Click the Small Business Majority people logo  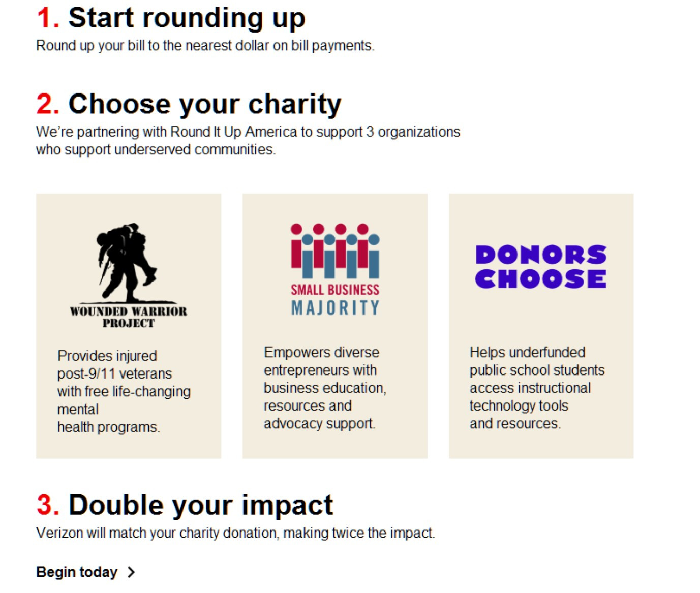pos(335,270)
